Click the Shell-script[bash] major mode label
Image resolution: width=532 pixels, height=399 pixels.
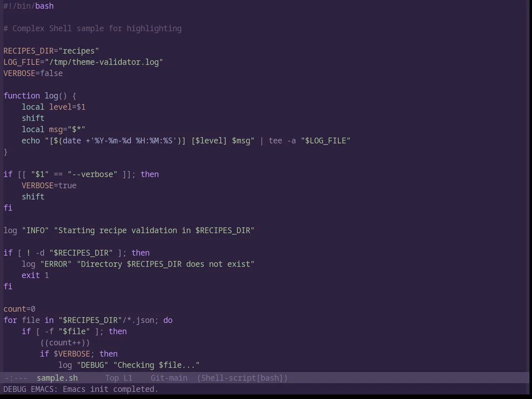click(x=242, y=378)
